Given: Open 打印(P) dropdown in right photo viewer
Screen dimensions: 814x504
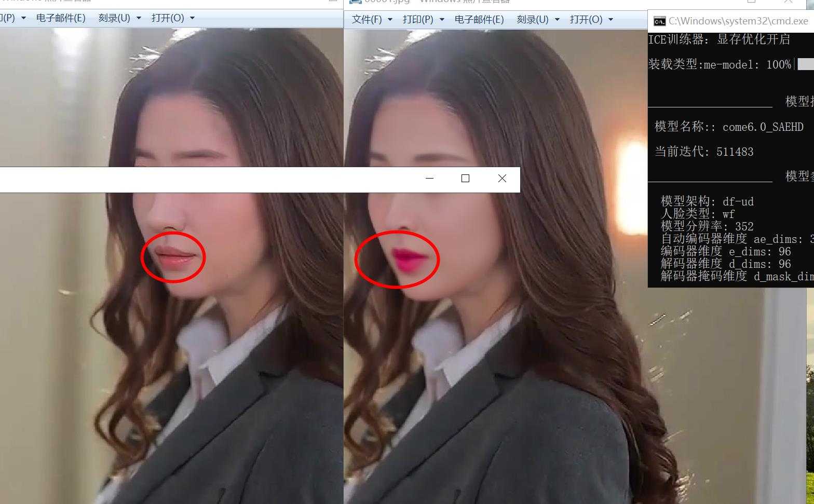Looking at the screenshot, I should coord(423,19).
